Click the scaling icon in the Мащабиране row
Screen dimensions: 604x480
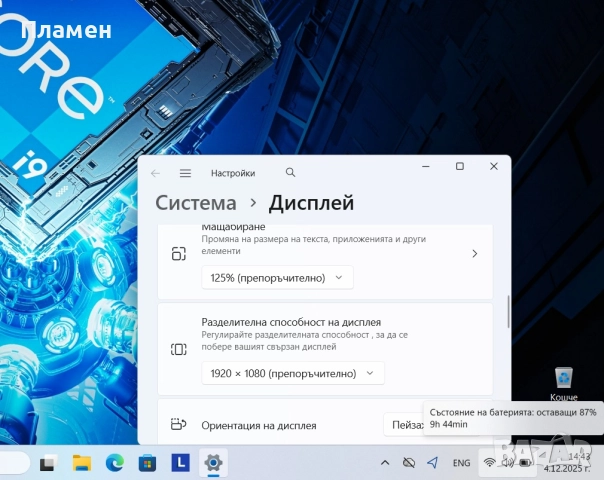(179, 254)
